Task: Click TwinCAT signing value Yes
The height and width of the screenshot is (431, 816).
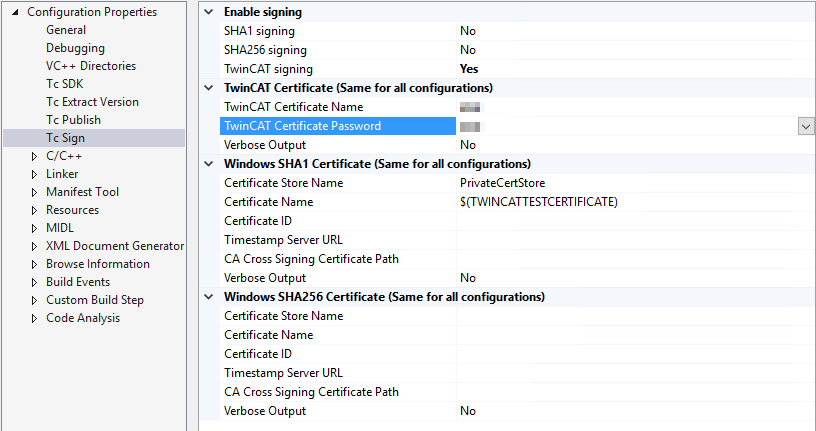Action: click(469, 69)
